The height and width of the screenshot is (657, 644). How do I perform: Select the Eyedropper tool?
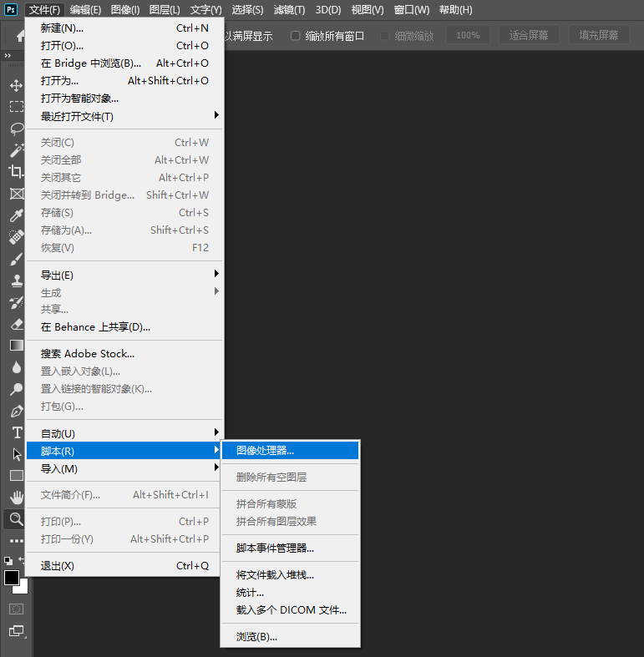click(16, 215)
